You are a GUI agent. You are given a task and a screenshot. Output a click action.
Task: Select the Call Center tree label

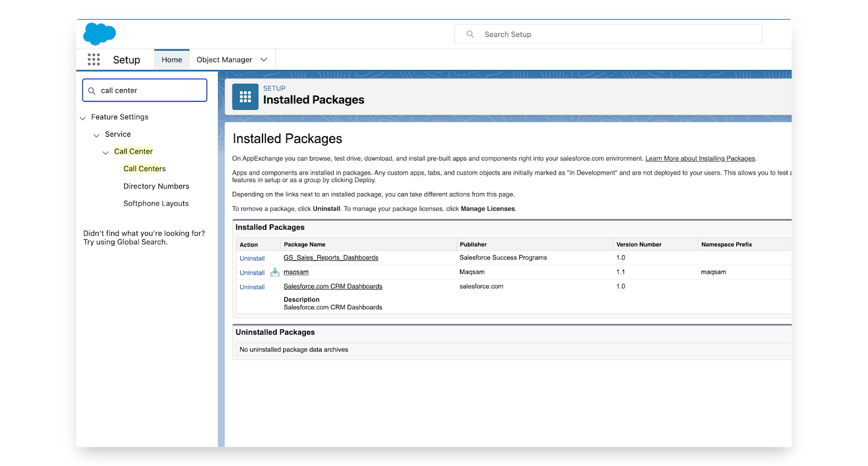(x=133, y=151)
